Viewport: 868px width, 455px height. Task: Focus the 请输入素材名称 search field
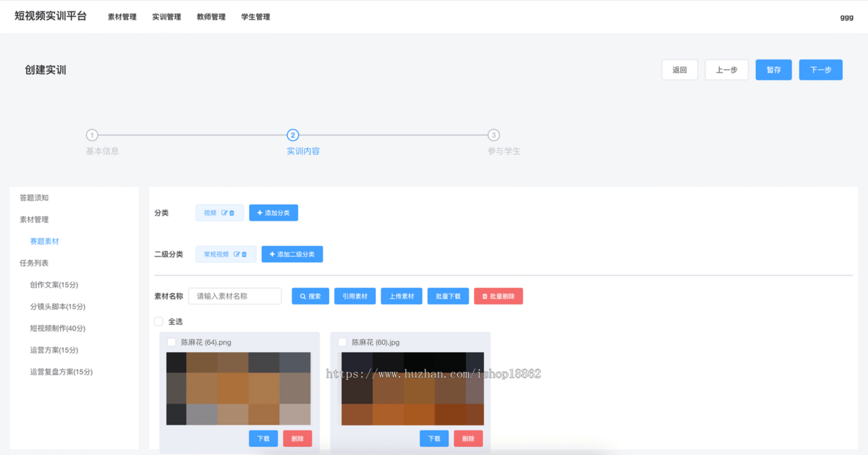[x=235, y=296]
